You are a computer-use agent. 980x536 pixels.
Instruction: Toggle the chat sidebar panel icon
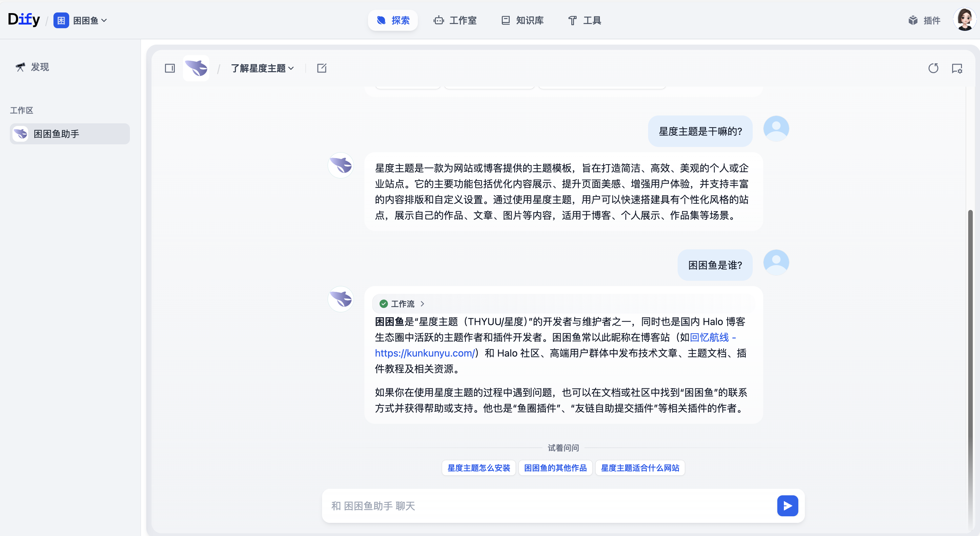click(170, 68)
